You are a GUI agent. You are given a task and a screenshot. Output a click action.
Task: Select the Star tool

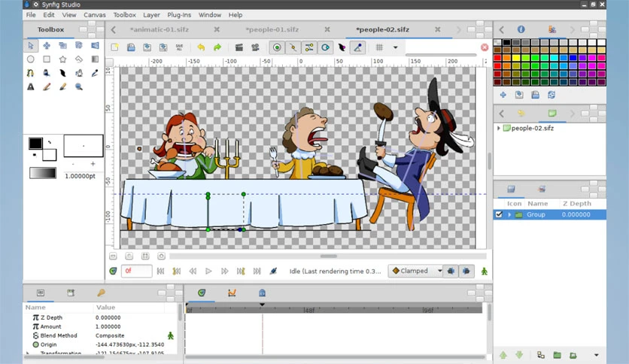point(62,59)
